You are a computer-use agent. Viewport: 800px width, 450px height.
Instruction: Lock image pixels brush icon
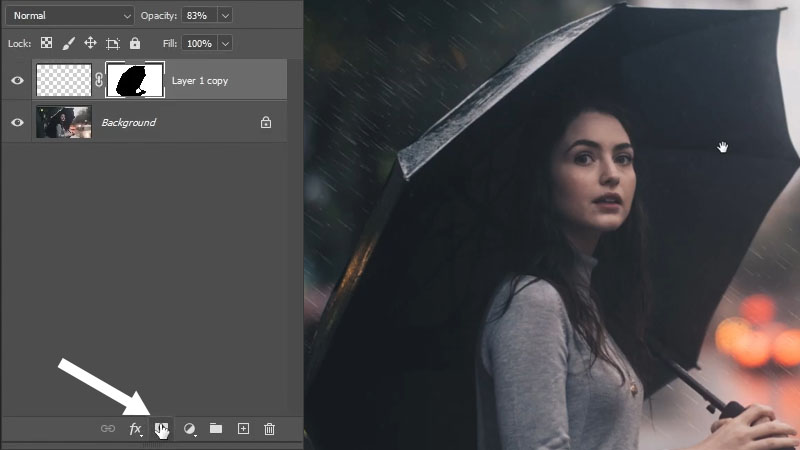[68, 43]
